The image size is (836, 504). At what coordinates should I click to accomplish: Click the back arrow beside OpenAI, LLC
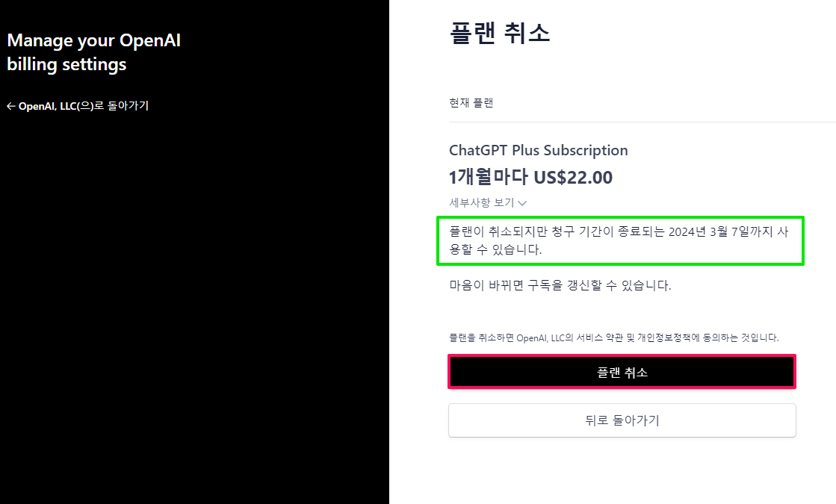point(10,106)
